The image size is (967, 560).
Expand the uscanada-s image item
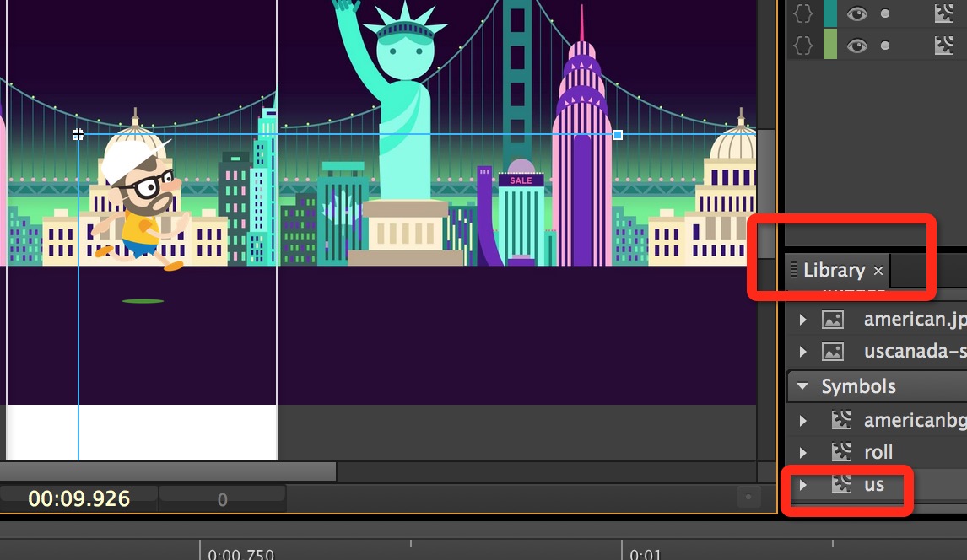[x=802, y=351]
